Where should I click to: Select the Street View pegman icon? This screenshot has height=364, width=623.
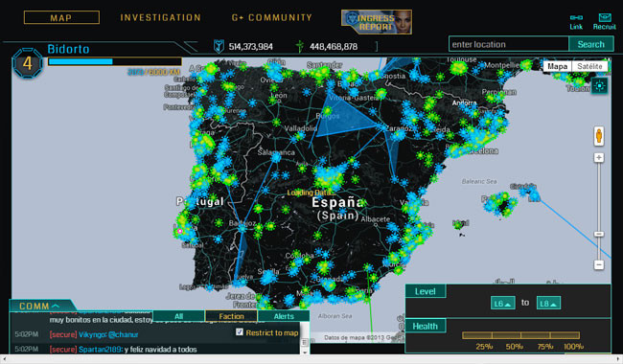[599, 136]
